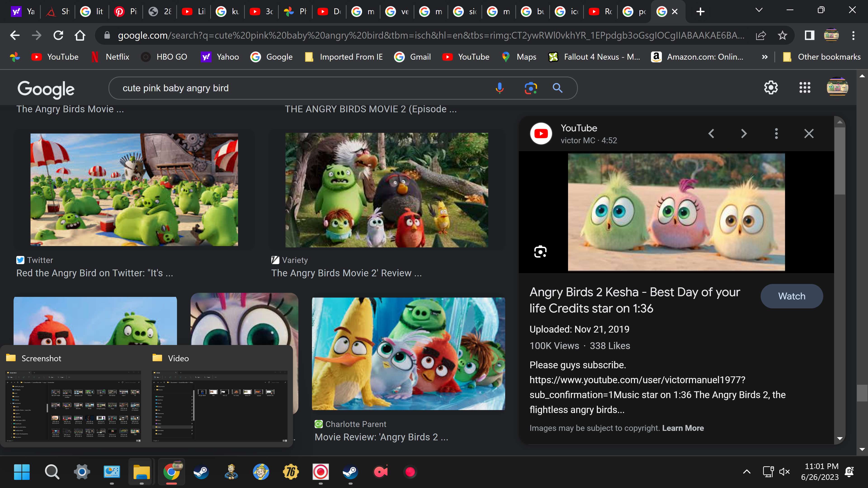This screenshot has height=488, width=868.
Task: Open File Explorer from taskbar
Action: pos(142,472)
